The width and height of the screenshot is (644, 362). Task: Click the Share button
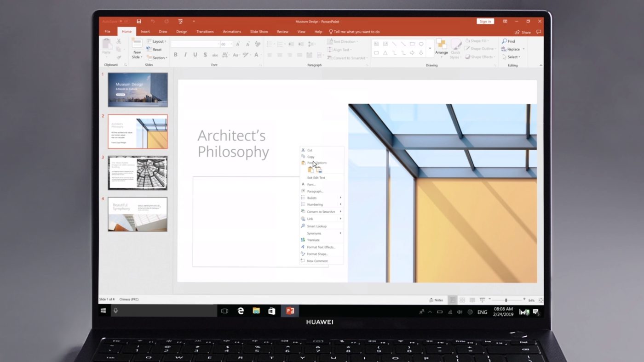[x=523, y=32]
